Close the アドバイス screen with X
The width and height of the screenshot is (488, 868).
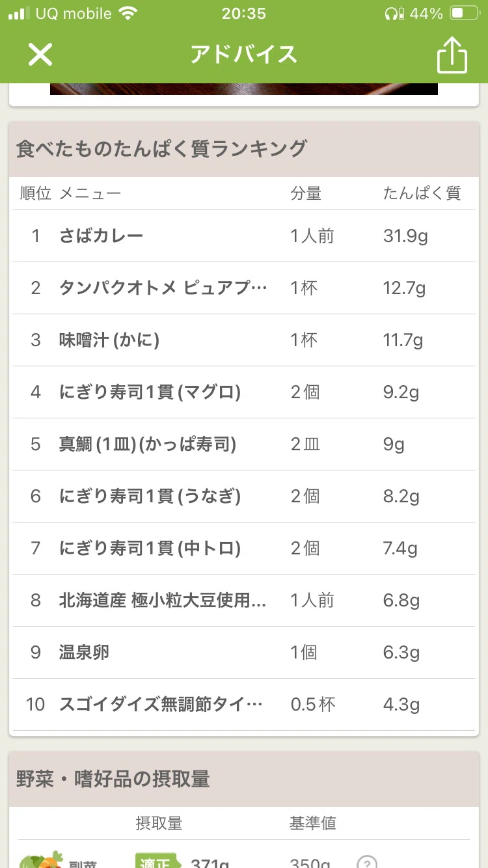tap(40, 55)
